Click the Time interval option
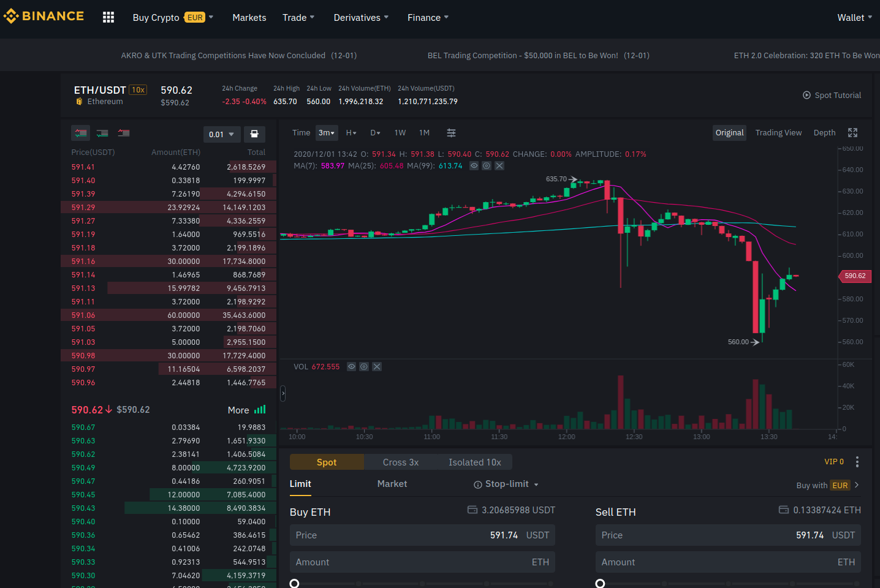This screenshot has height=588, width=880. pyautogui.click(x=301, y=133)
